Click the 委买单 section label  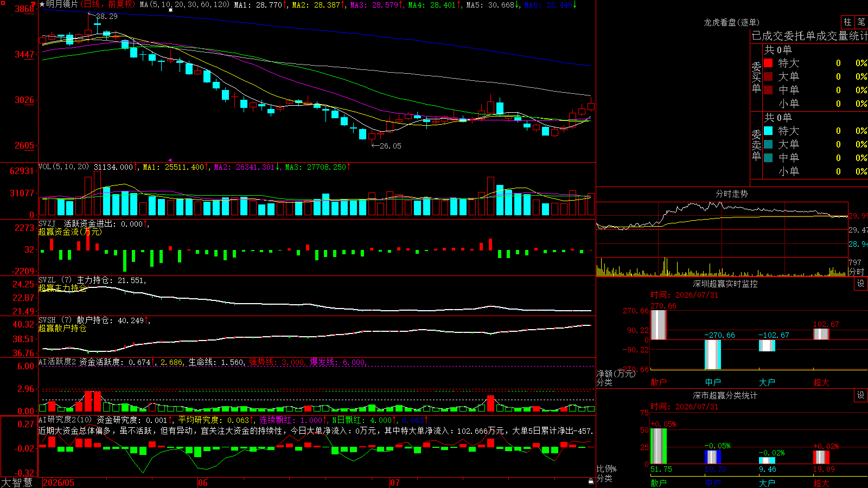pos(756,78)
